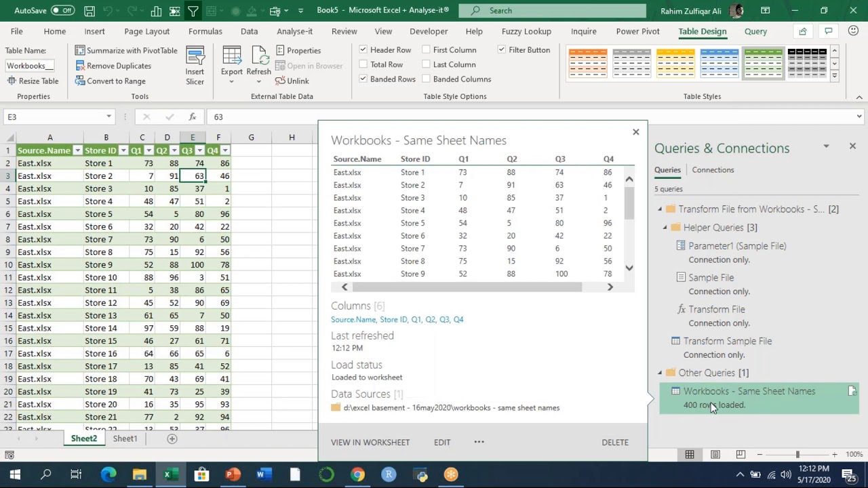Click Unlink in External Table Data
The width and height of the screenshot is (868, 488).
click(x=292, y=81)
